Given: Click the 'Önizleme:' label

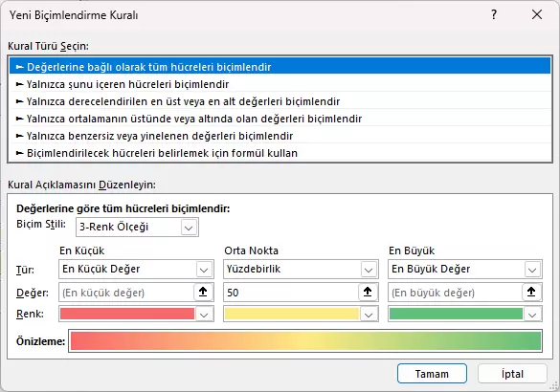Looking at the screenshot, I should (41, 341).
